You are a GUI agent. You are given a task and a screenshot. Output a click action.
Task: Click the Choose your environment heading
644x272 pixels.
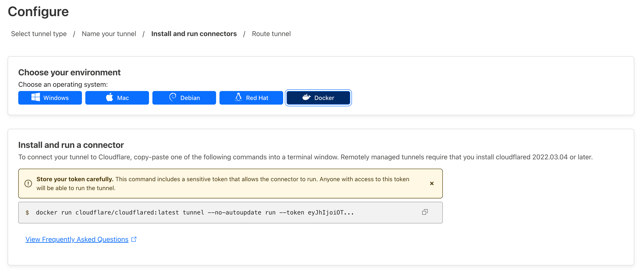pyautogui.click(x=69, y=73)
